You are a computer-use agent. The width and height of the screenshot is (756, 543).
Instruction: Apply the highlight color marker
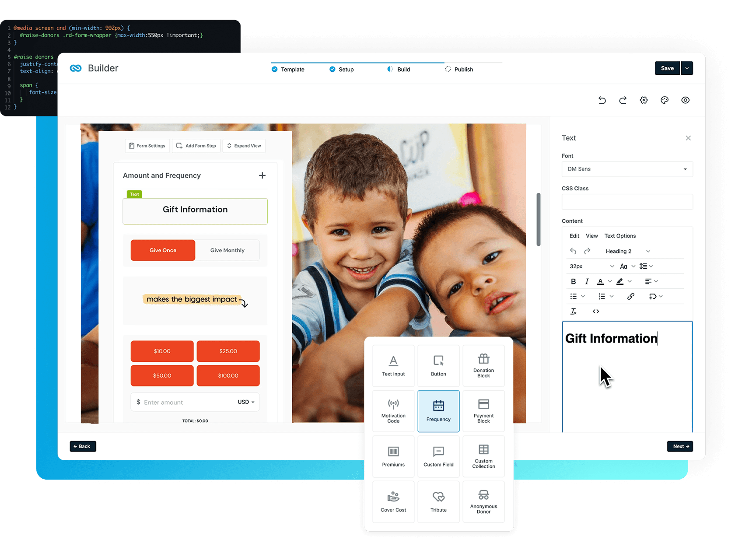pos(620,281)
